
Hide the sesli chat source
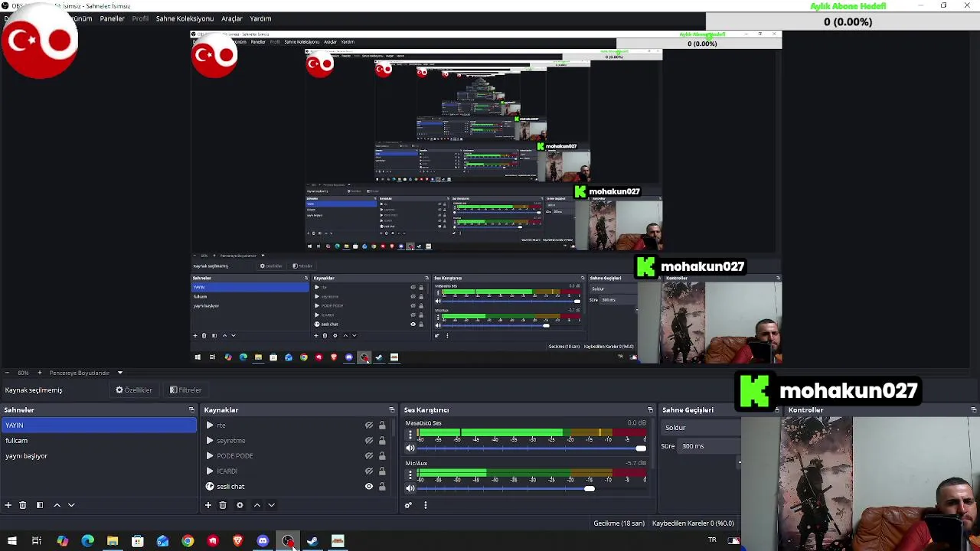(369, 487)
